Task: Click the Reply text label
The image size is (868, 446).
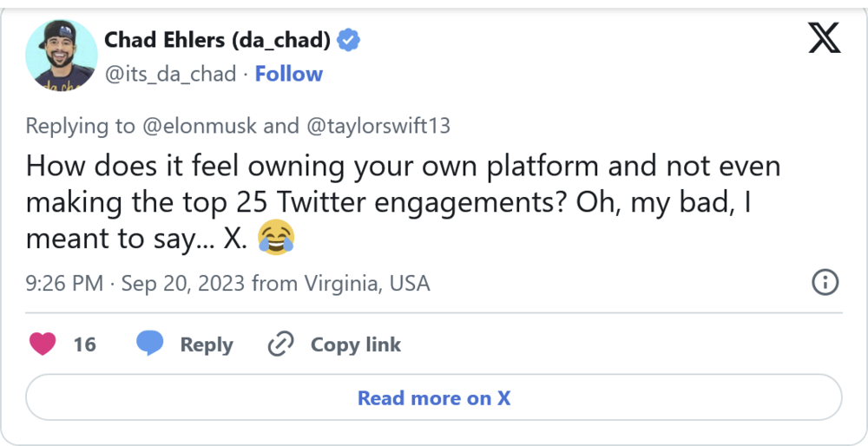Action: [x=207, y=344]
